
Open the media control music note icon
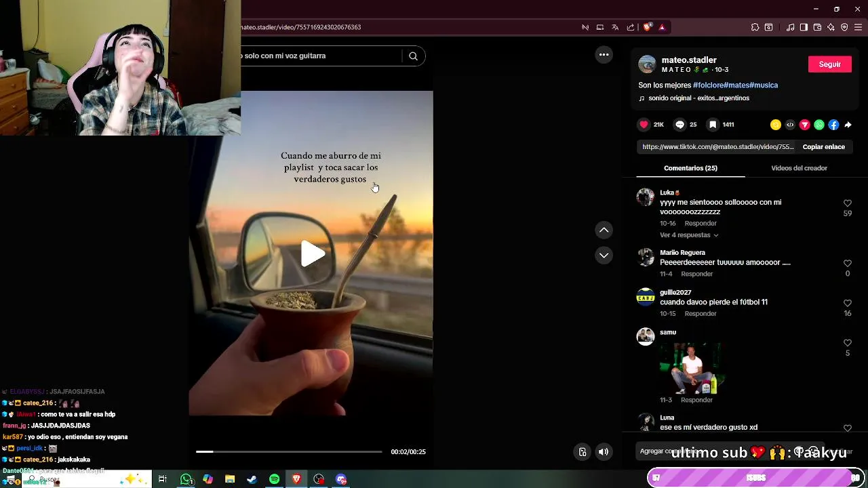[x=791, y=27]
